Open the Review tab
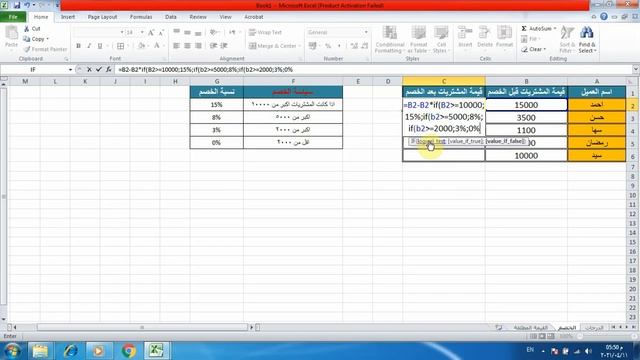Viewport: 640px width, 360px height. (198, 17)
